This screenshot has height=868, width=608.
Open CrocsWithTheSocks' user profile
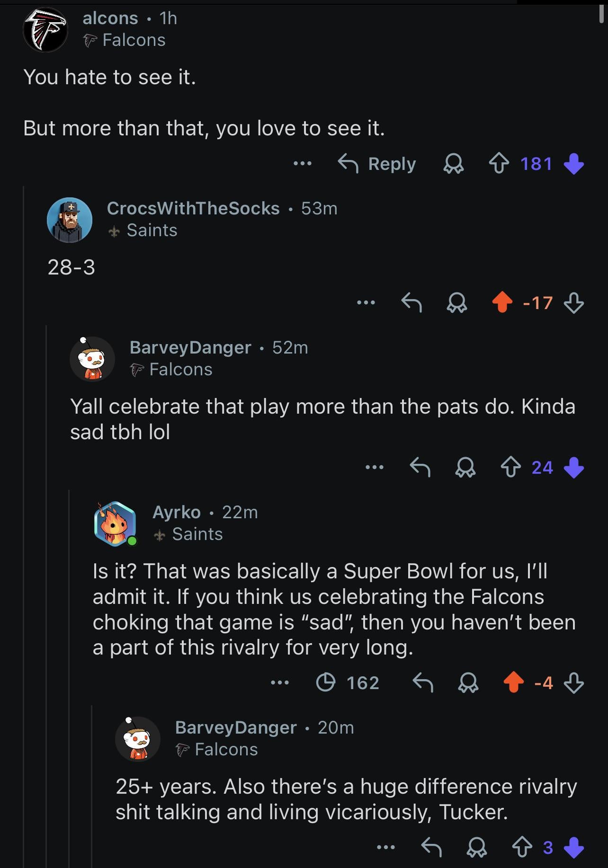193,208
